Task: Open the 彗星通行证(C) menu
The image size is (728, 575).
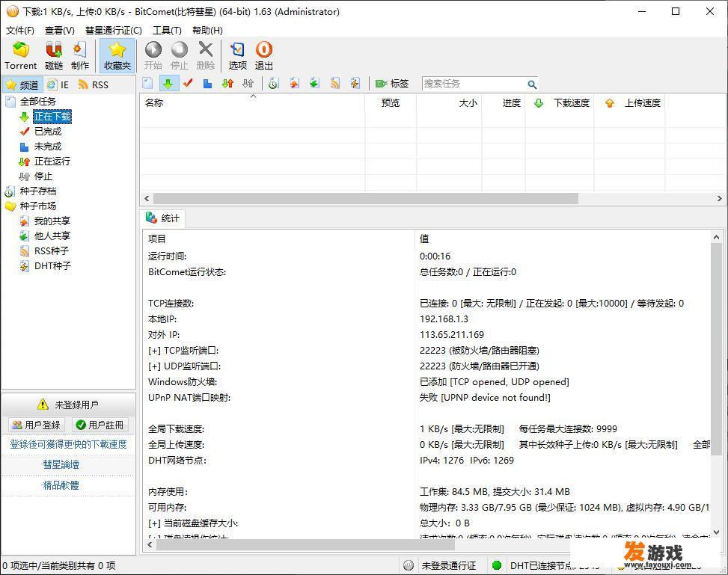Action: pyautogui.click(x=113, y=31)
